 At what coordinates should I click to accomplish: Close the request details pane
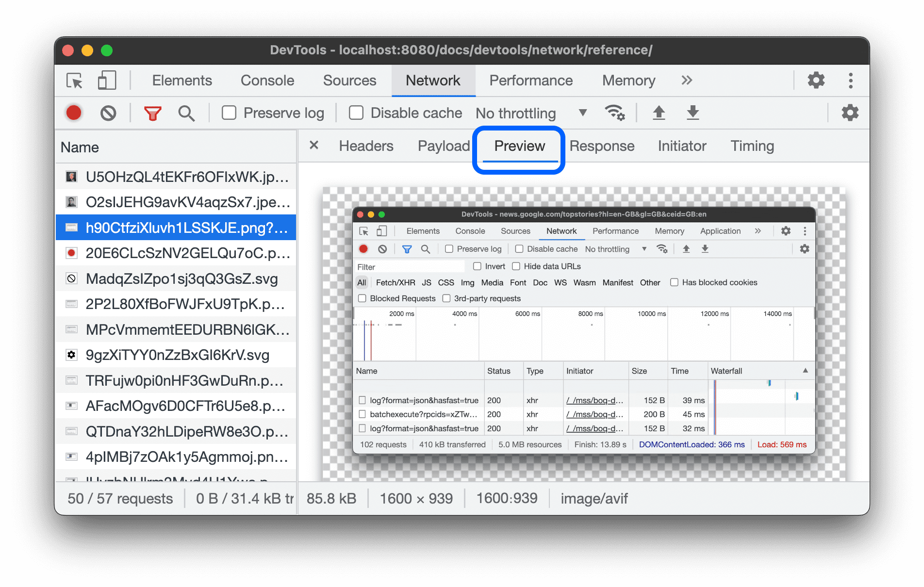[x=313, y=146]
